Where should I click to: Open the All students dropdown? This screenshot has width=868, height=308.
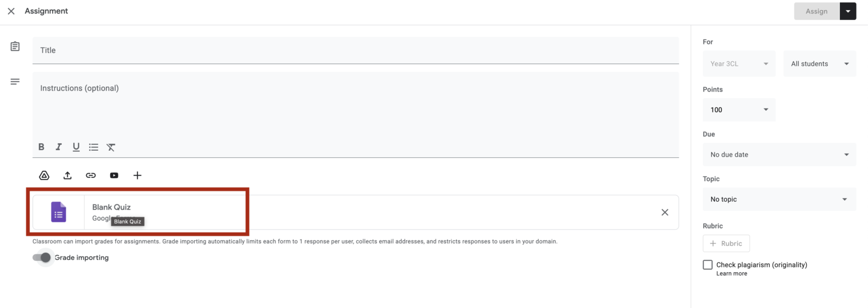click(819, 63)
